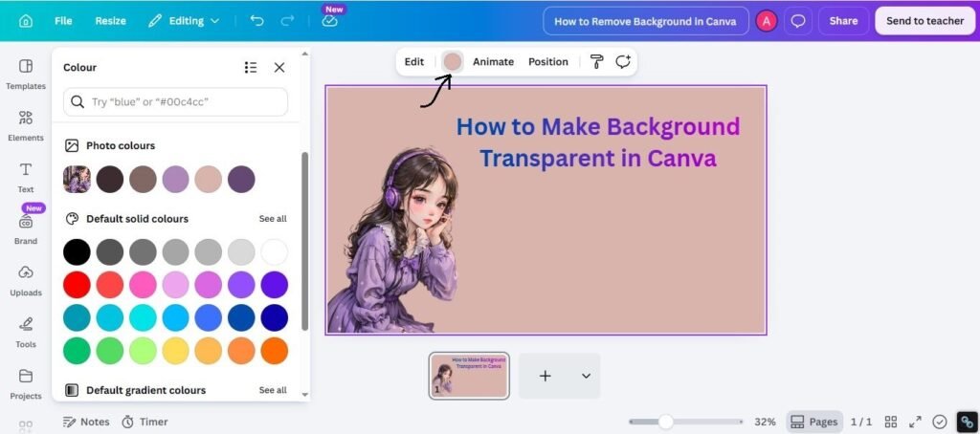Pick the dark brown photo colour
This screenshot has height=434, width=980.
[110, 179]
